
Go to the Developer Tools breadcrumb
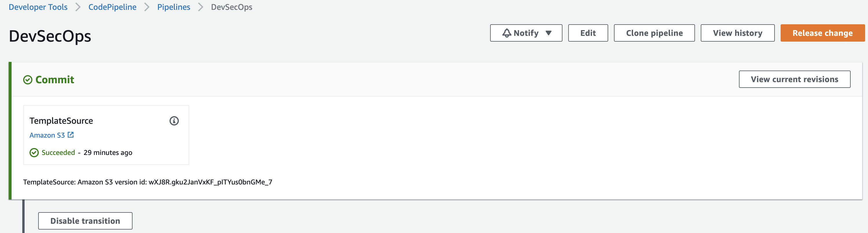[x=38, y=7]
